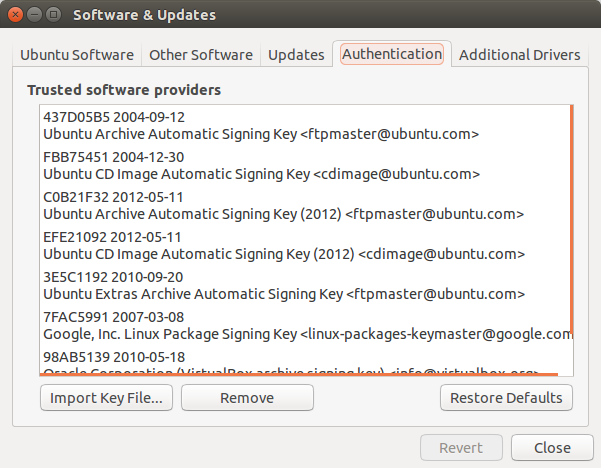The height and width of the screenshot is (468, 601).
Task: Select key 98AB5139 Oracle VirtualBox entry
Action: [x=305, y=361]
